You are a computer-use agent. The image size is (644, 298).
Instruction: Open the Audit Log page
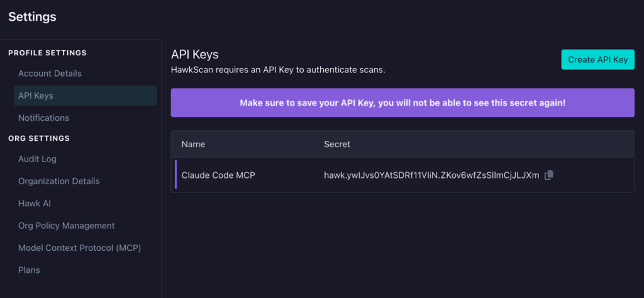coord(37,159)
